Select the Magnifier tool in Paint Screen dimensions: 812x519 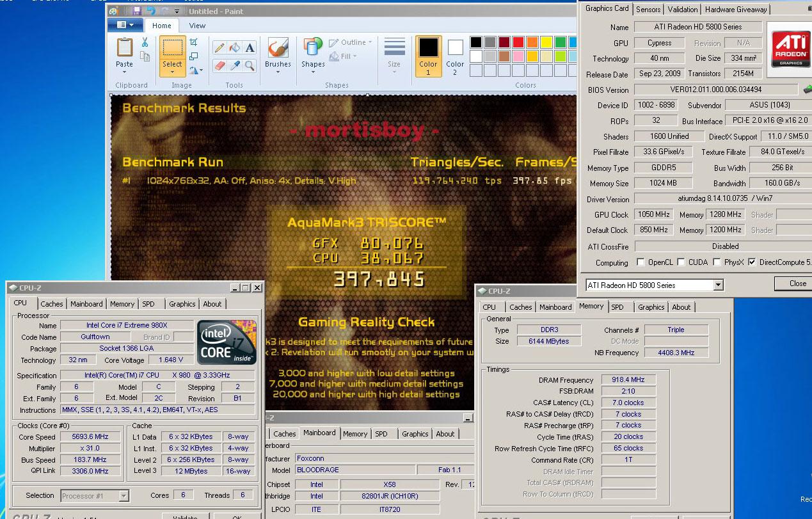(250, 65)
